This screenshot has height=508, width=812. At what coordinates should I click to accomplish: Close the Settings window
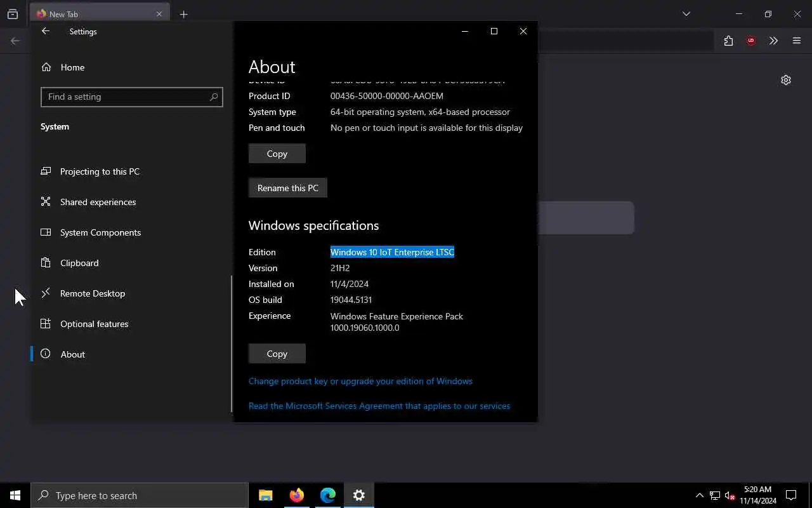523,31
